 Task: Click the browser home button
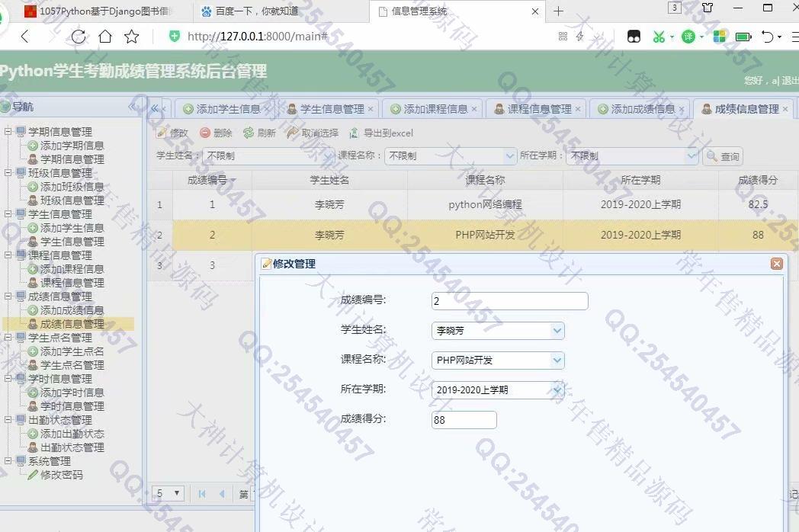click(x=105, y=37)
